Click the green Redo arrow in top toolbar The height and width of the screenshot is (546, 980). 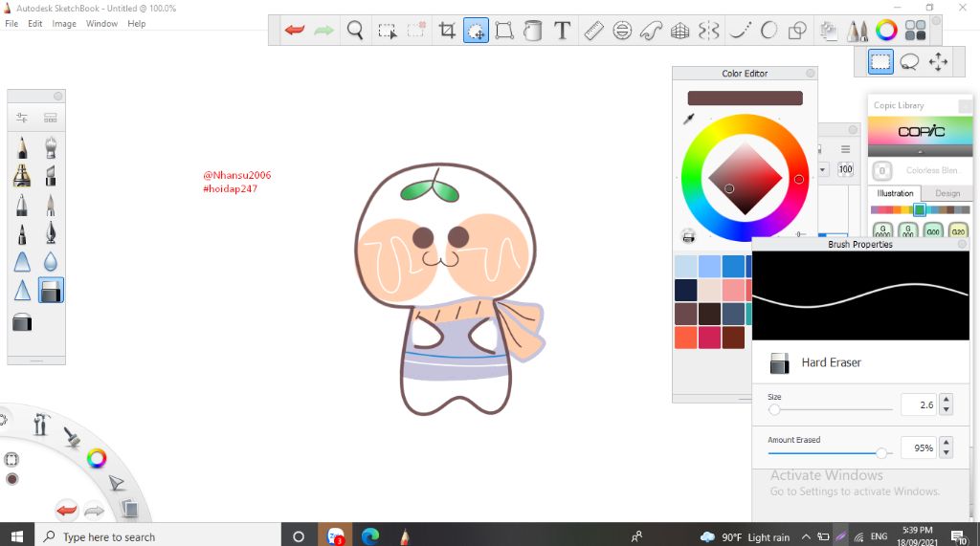click(323, 30)
